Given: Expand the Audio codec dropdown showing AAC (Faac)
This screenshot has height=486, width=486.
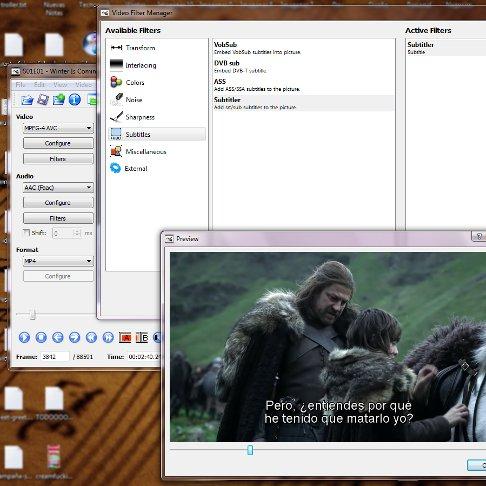Looking at the screenshot, I should (58, 187).
